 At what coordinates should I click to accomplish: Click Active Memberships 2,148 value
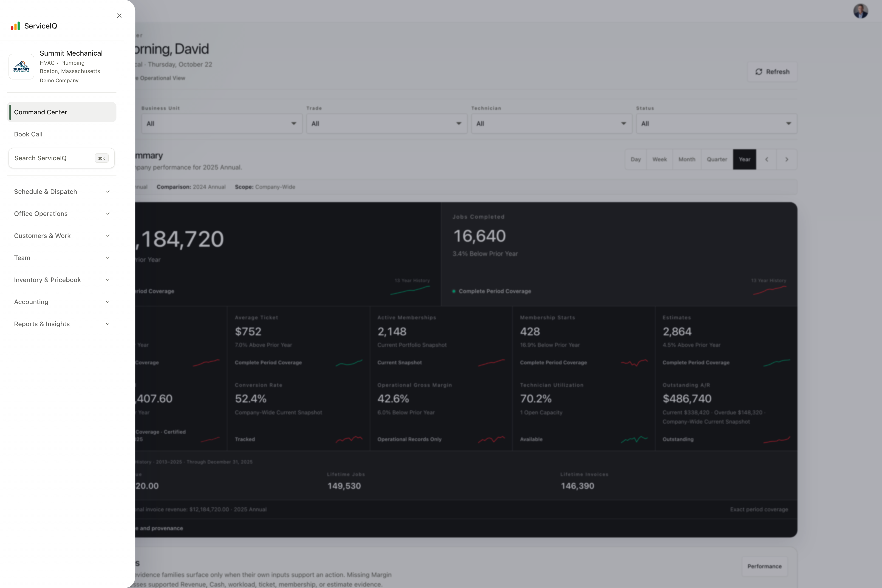pos(392,331)
